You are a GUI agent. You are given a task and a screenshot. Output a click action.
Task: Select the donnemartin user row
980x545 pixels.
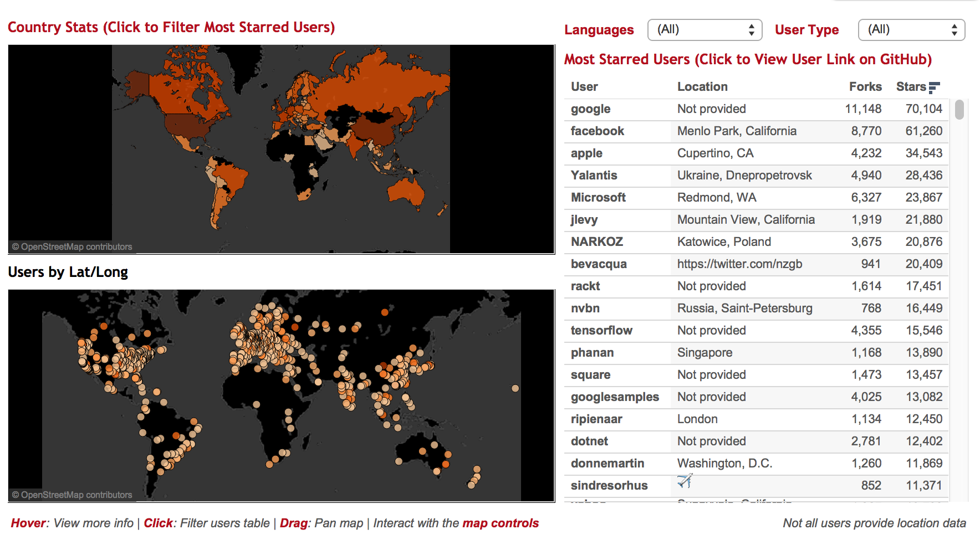click(757, 464)
